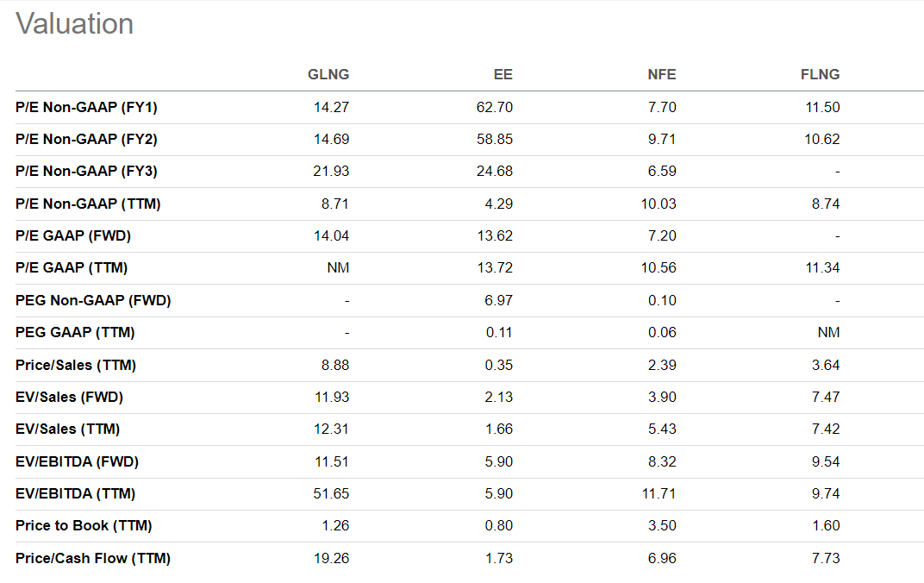Click the Valuation section heading
Viewport: 924px width, 583px height.
(75, 23)
